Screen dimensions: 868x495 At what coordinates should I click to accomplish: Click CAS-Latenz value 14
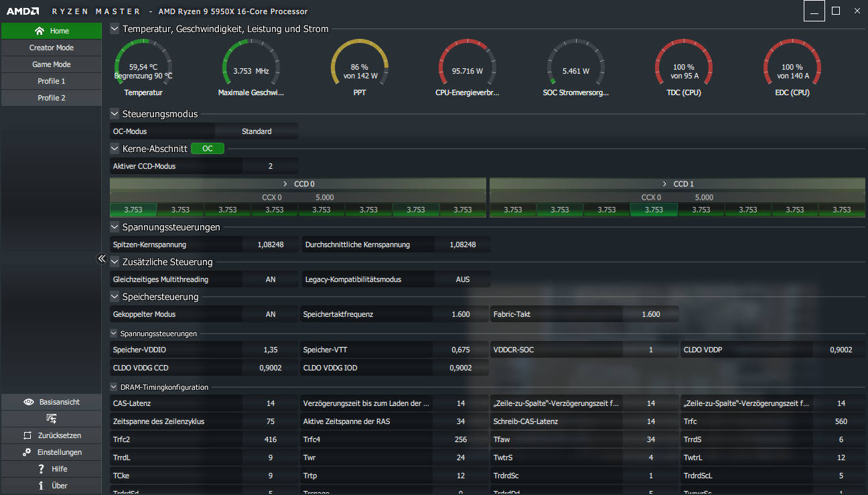pyautogui.click(x=271, y=403)
